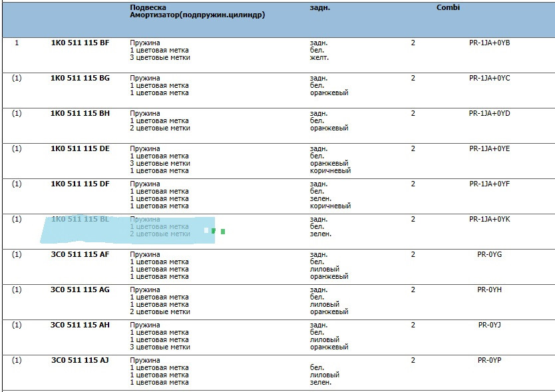
Task: Click 'коричневый' remark in DE row
Action: 330,170
